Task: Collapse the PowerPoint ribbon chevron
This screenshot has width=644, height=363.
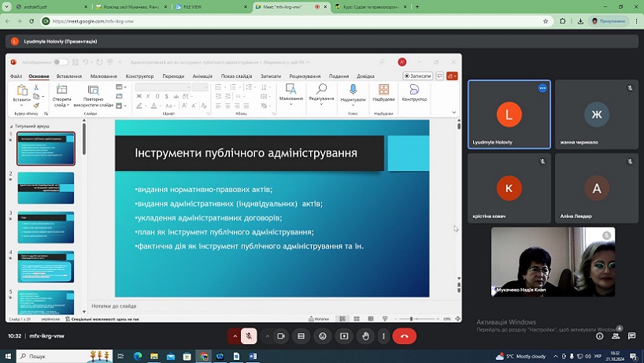Action: (453, 112)
